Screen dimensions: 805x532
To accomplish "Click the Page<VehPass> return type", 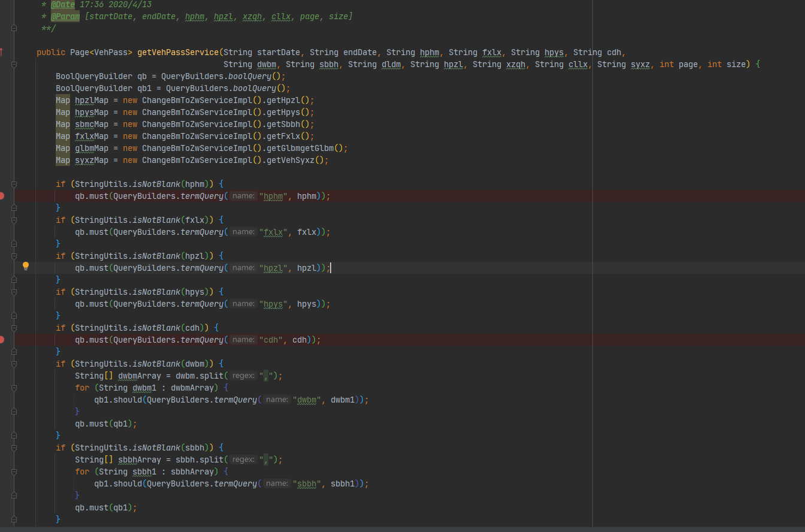I will pos(101,52).
